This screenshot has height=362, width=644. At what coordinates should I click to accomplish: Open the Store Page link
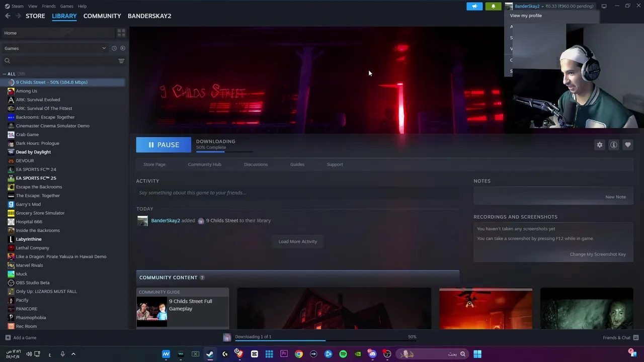click(154, 164)
